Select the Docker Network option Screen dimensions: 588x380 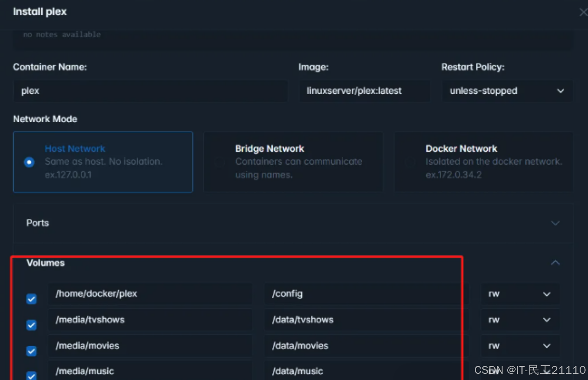pos(484,162)
